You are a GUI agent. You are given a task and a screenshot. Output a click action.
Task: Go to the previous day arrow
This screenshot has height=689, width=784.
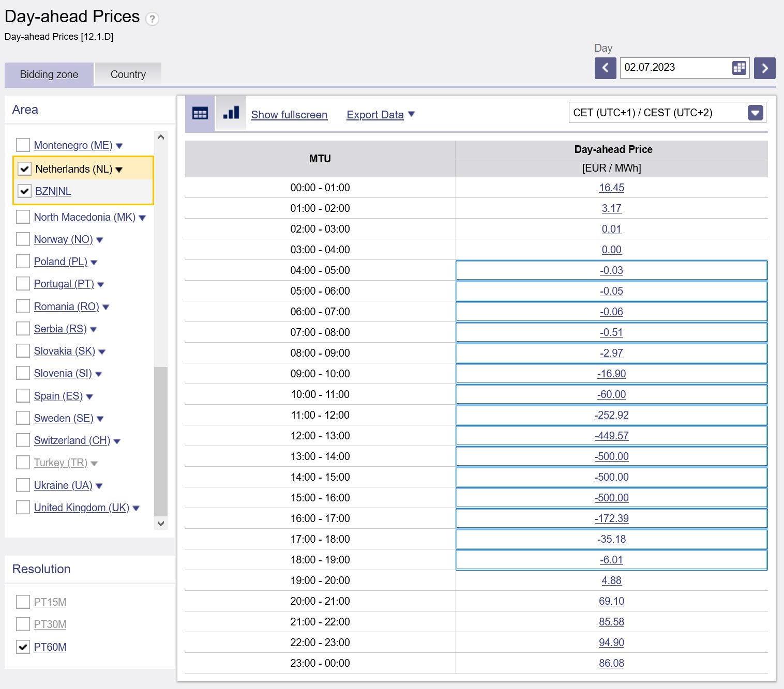[x=605, y=68]
